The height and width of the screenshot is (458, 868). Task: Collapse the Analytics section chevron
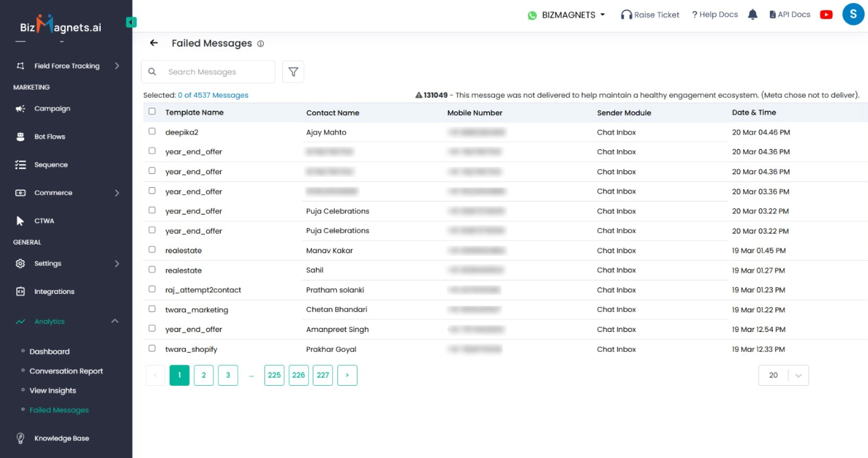[115, 321]
